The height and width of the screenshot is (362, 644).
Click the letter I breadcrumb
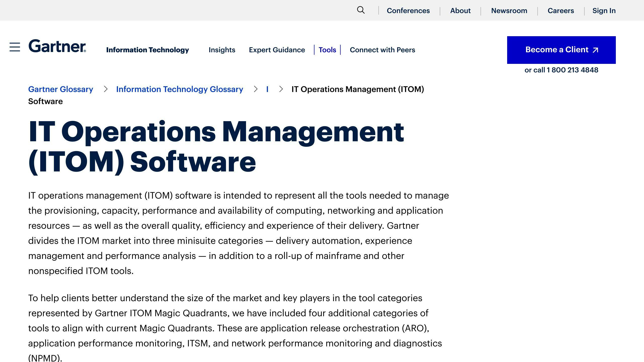tap(267, 89)
